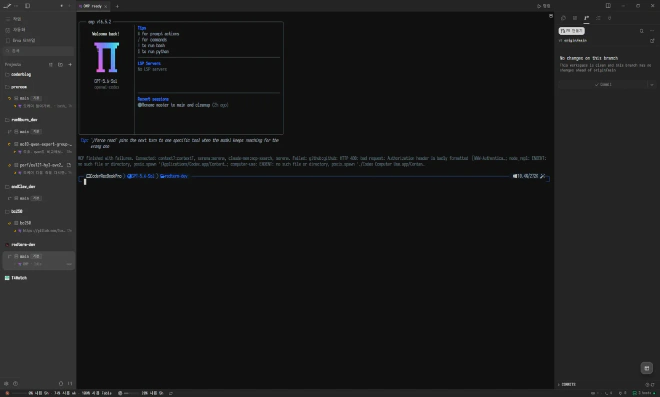Click the search icon in changes panel
660x397 pixels.
[x=641, y=31]
